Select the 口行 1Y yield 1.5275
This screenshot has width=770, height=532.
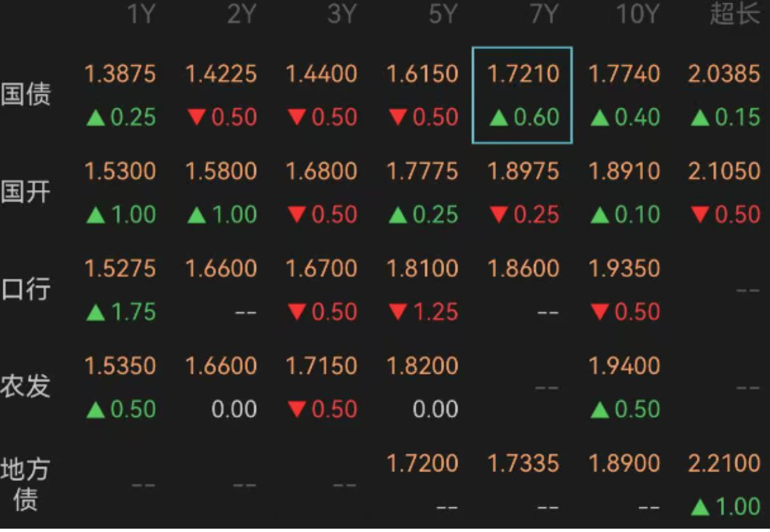tap(120, 269)
